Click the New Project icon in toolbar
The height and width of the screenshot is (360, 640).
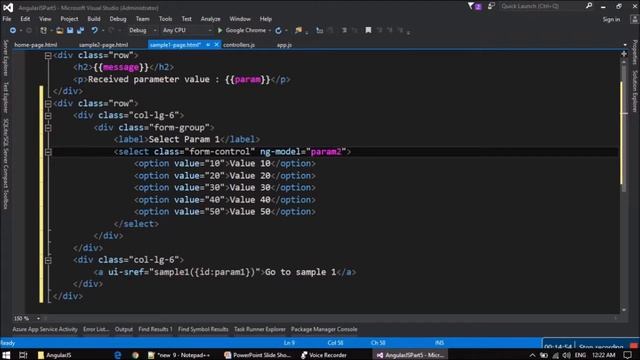point(43,31)
